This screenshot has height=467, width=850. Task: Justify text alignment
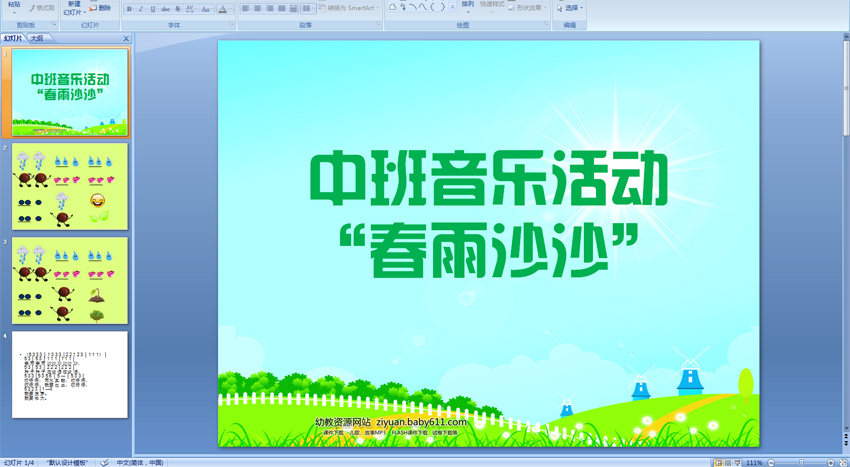pyautogui.click(x=281, y=8)
